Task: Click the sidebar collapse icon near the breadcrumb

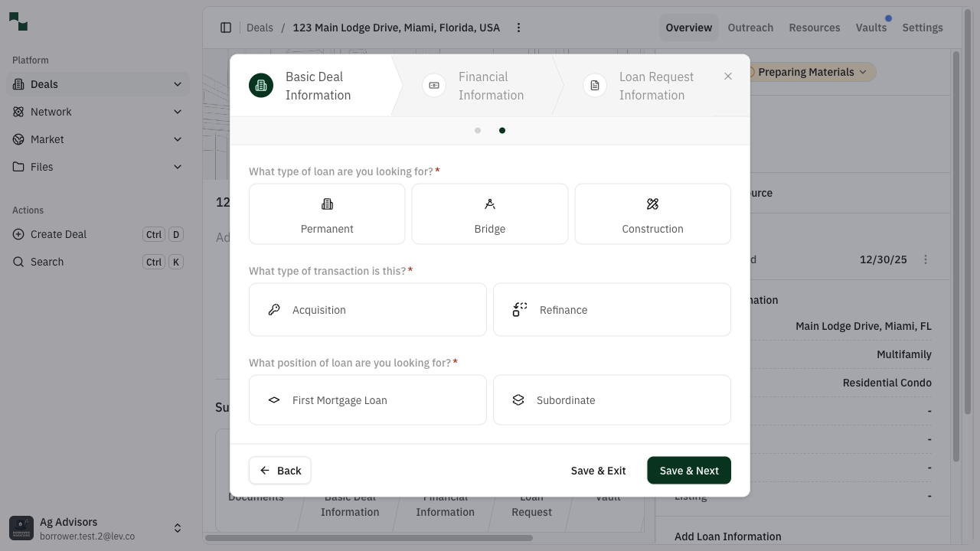Action: click(x=226, y=28)
